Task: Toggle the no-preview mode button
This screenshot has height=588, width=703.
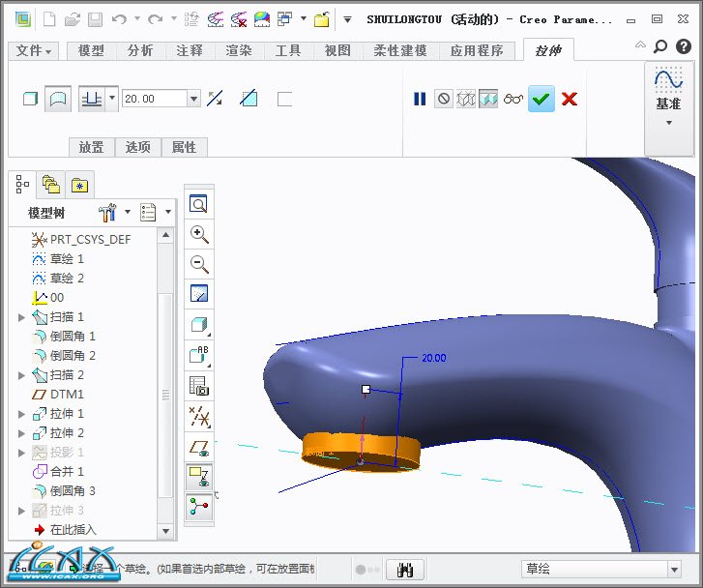Action: 443,99
